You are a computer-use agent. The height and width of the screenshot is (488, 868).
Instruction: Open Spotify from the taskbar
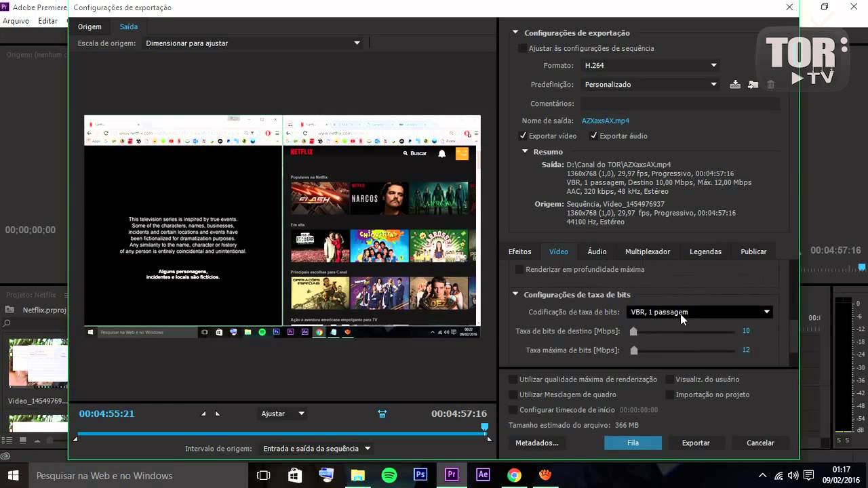389,475
